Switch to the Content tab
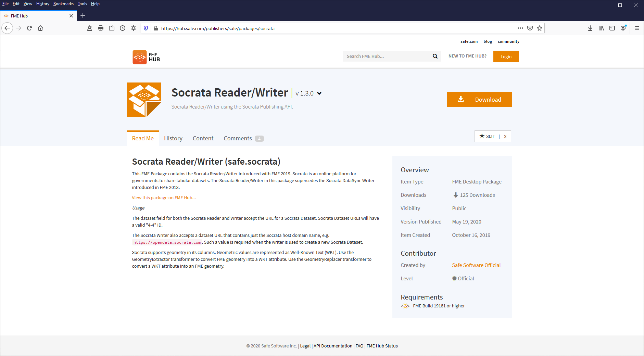This screenshot has height=356, width=644. click(203, 138)
